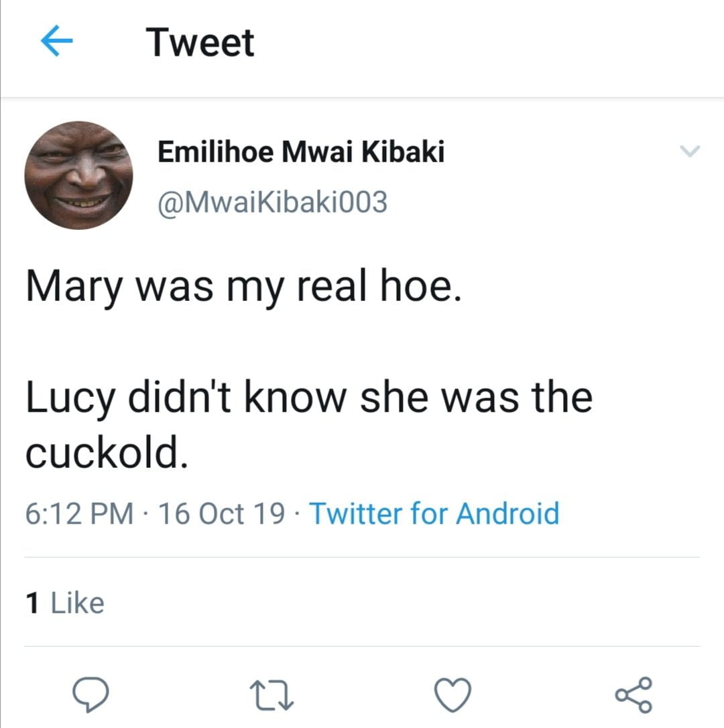Expand the tweet options chevron

click(x=690, y=152)
